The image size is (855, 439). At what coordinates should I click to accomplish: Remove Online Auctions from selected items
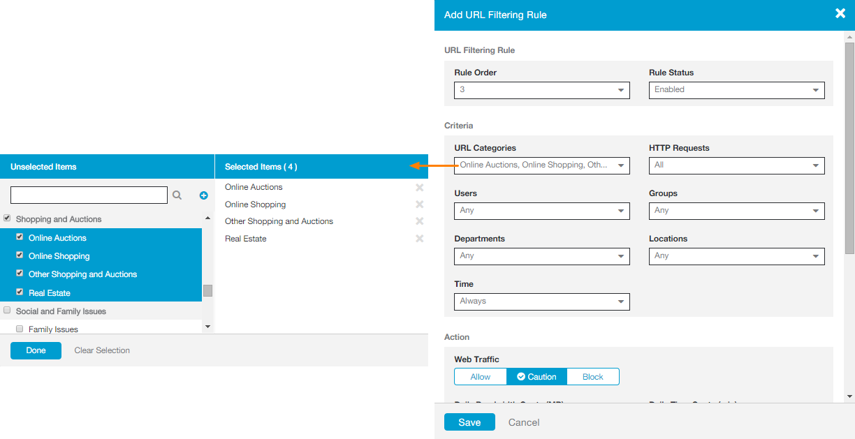pyautogui.click(x=419, y=188)
